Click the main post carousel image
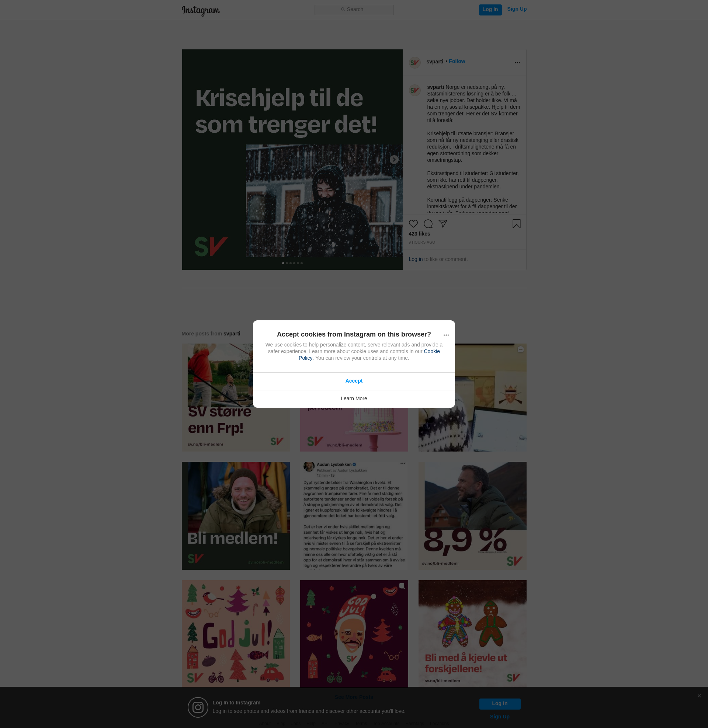 pos(292,160)
